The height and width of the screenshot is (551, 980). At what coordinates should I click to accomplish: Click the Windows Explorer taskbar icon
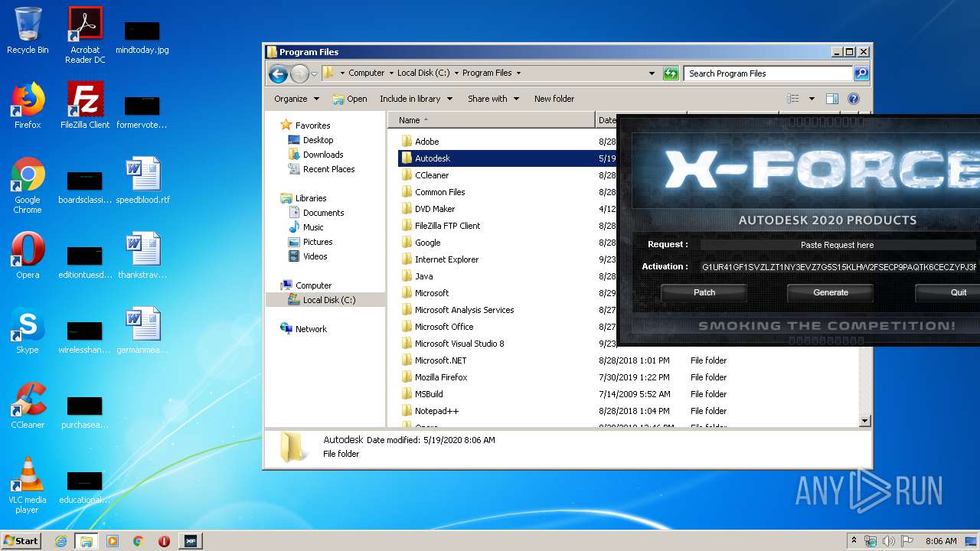point(86,541)
